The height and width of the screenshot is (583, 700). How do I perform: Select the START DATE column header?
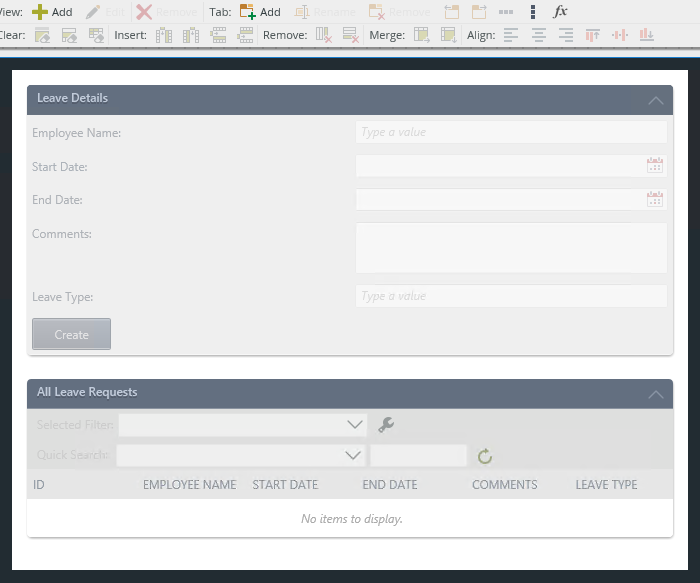click(285, 485)
